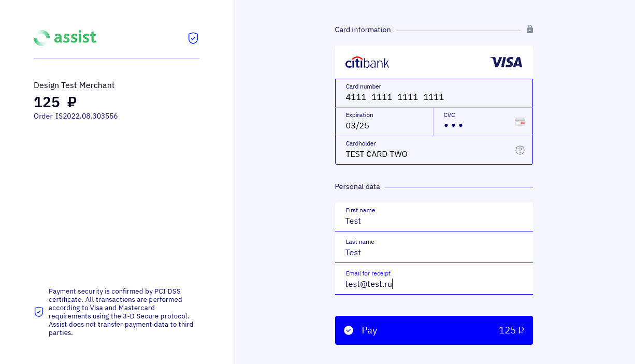Click the shield checkmark icon beside logo

pyautogui.click(x=193, y=38)
